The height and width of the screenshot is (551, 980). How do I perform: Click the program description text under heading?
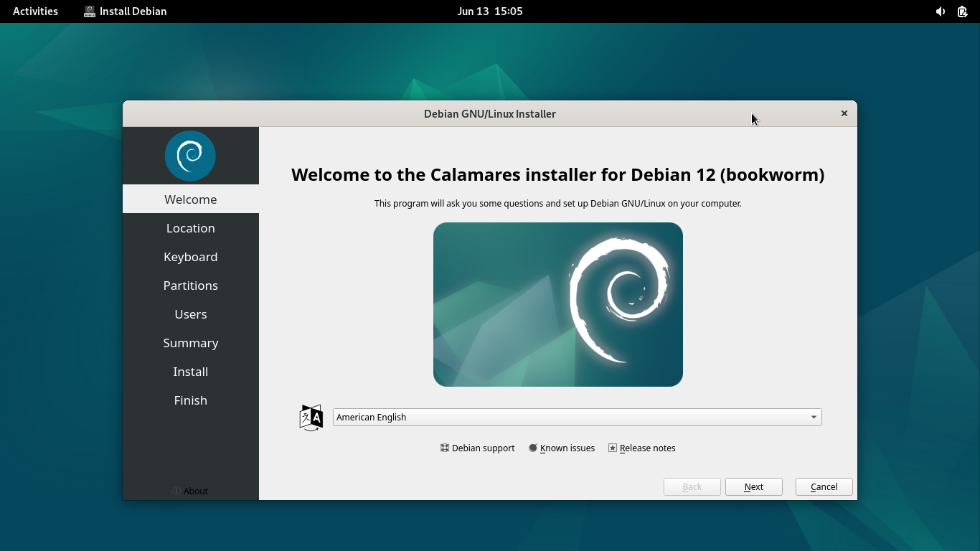coord(557,204)
